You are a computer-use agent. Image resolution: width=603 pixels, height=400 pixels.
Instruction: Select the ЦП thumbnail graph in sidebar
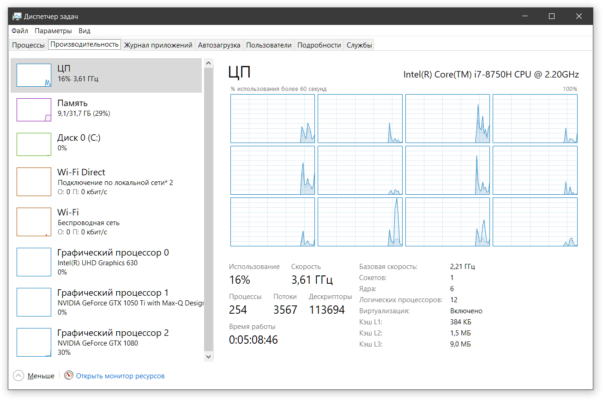pos(34,75)
